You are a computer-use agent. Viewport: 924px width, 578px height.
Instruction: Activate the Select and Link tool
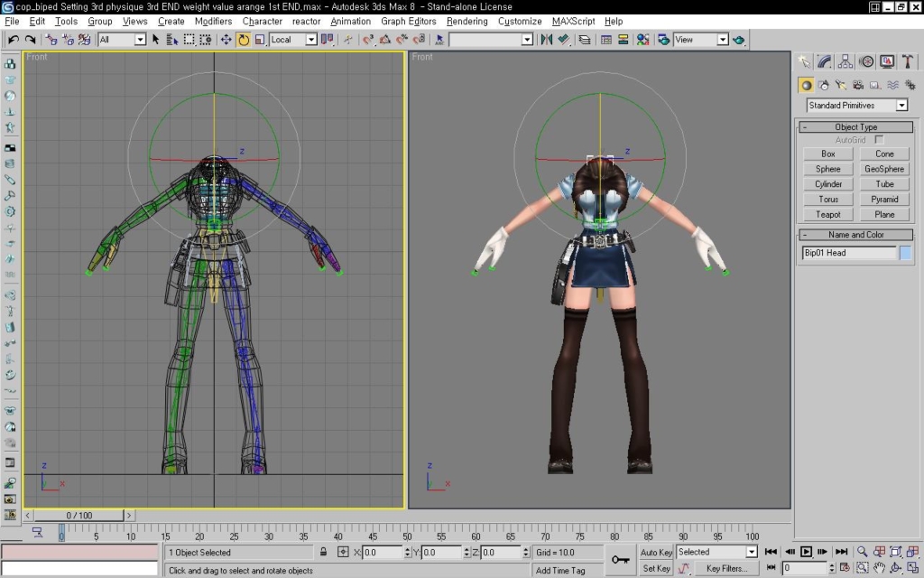(51, 40)
